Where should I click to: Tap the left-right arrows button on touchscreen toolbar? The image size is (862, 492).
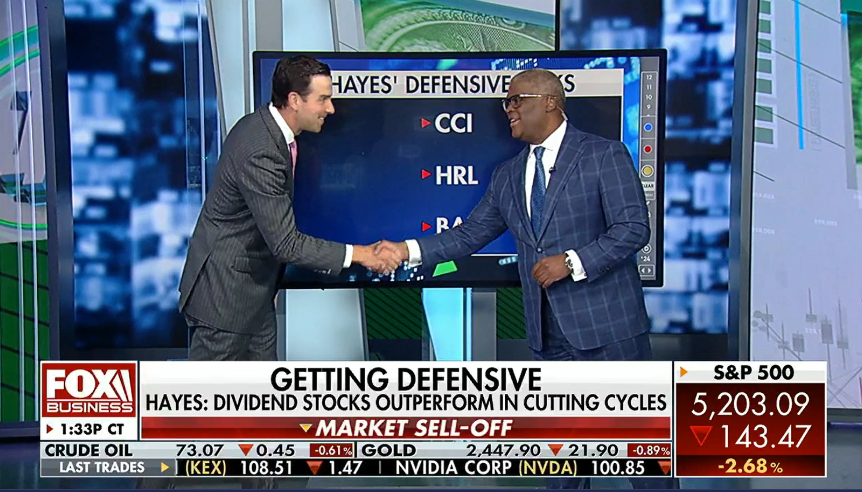pos(646,270)
